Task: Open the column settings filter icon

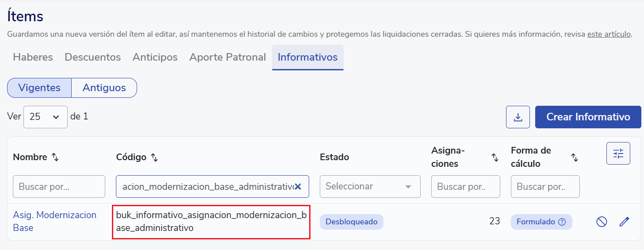Action: (x=618, y=154)
